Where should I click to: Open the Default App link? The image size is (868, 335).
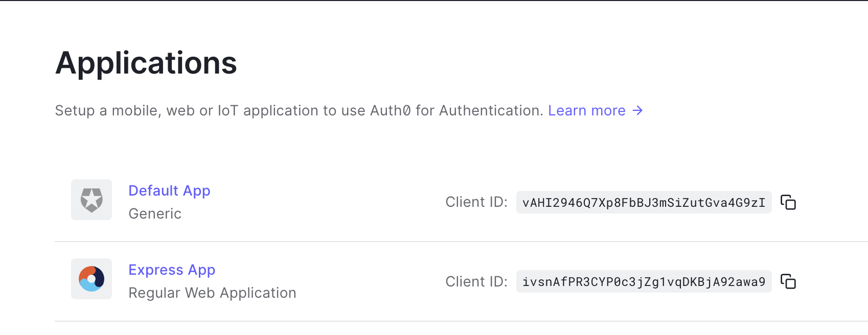coord(169,190)
